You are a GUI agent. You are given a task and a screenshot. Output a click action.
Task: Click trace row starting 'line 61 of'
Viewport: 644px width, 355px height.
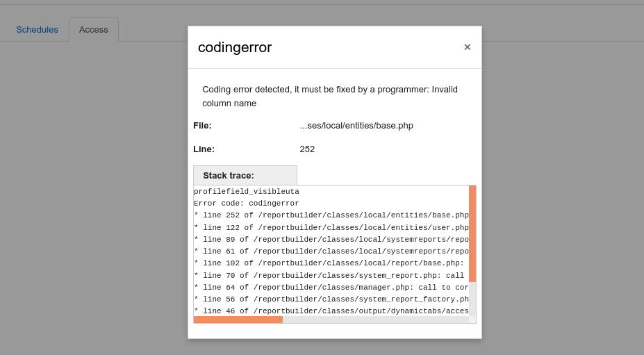331,251
